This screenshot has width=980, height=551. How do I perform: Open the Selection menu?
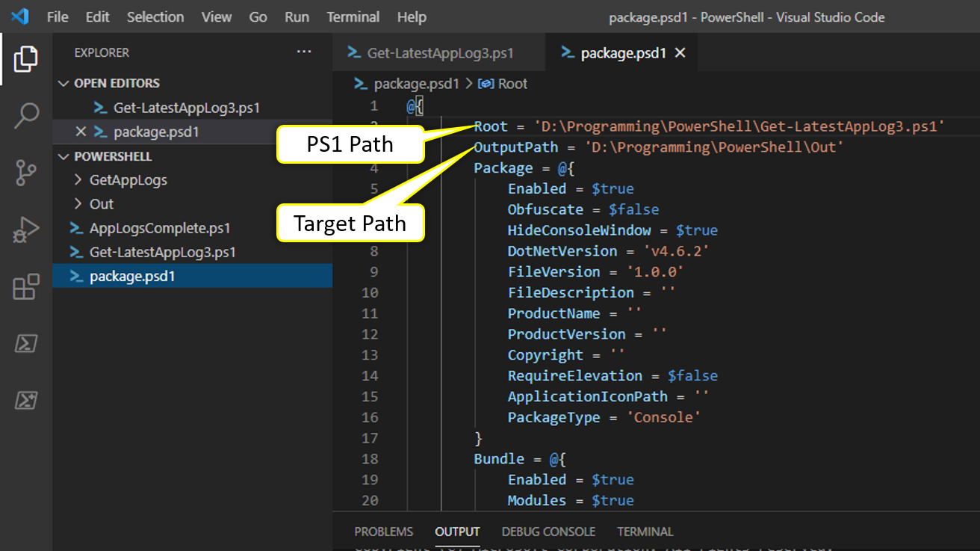[156, 16]
